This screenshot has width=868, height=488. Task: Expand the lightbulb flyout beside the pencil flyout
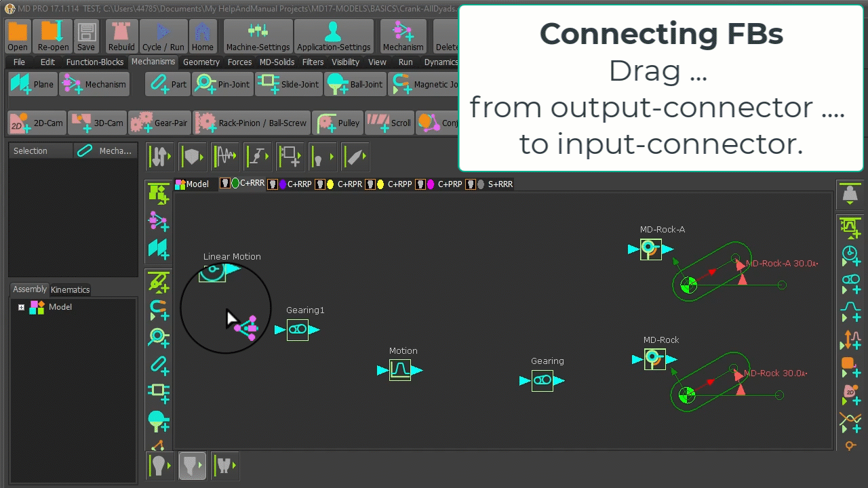pos(323,157)
